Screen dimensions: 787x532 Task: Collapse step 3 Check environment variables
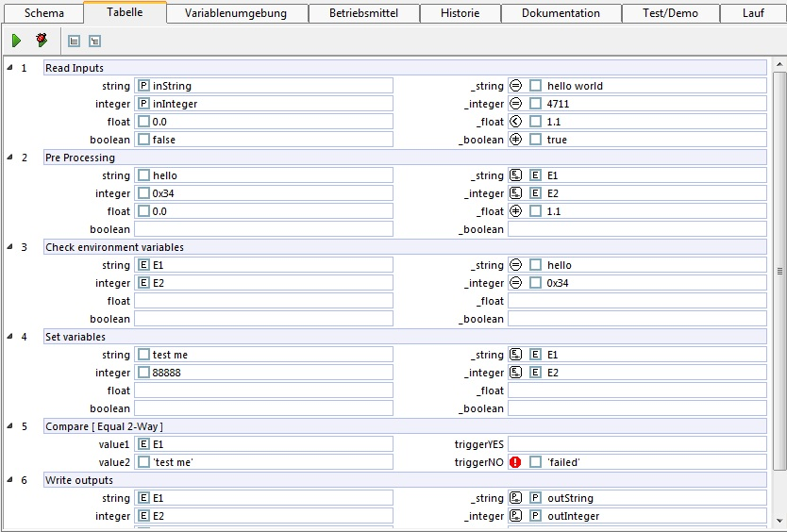[8, 247]
